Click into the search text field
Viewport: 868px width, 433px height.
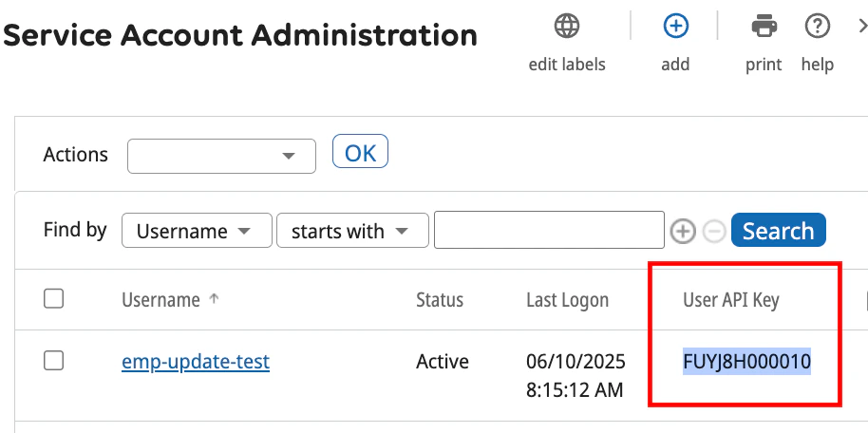click(548, 231)
